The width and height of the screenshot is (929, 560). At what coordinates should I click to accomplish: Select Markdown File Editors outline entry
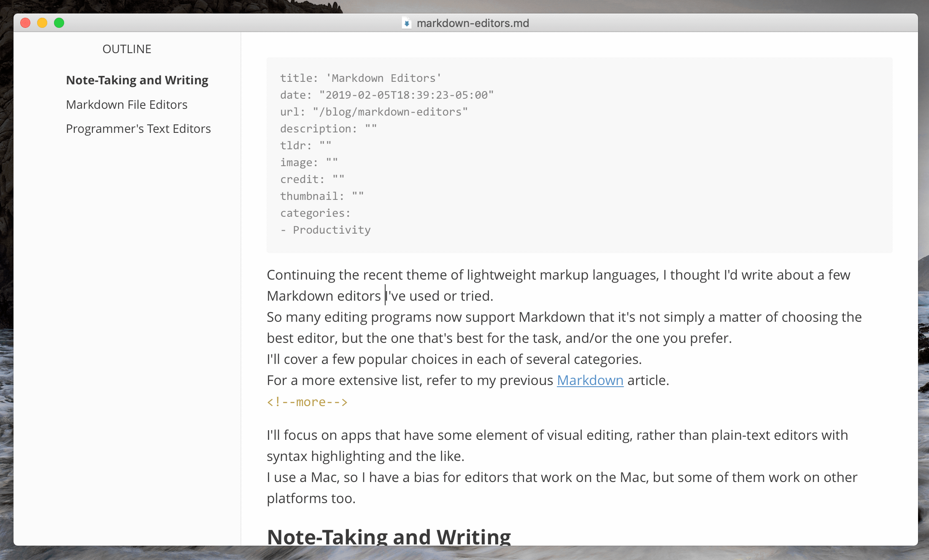click(x=127, y=105)
